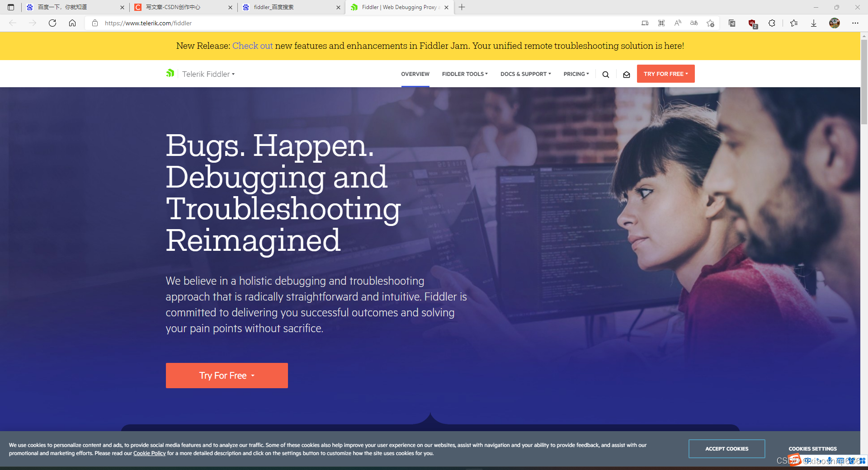The width and height of the screenshot is (868, 470).
Task: Close the CSDN创作中心 tab
Action: 230,7
